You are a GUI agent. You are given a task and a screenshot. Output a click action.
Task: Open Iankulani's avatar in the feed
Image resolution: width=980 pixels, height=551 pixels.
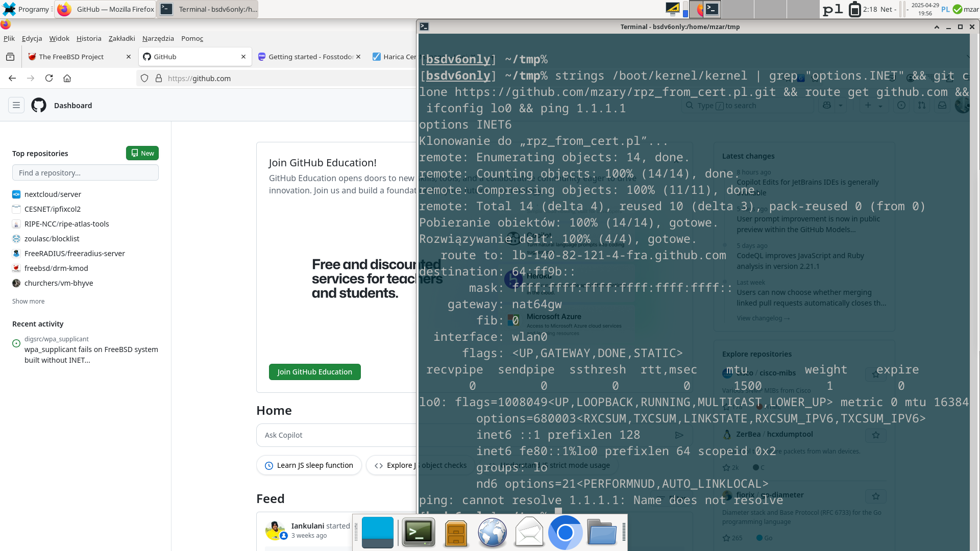276,530
